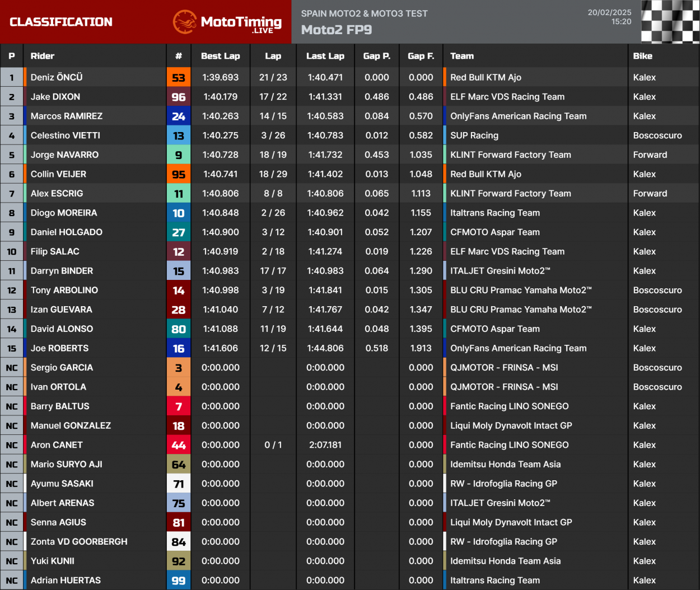Expand the Rider column header

pos(43,55)
